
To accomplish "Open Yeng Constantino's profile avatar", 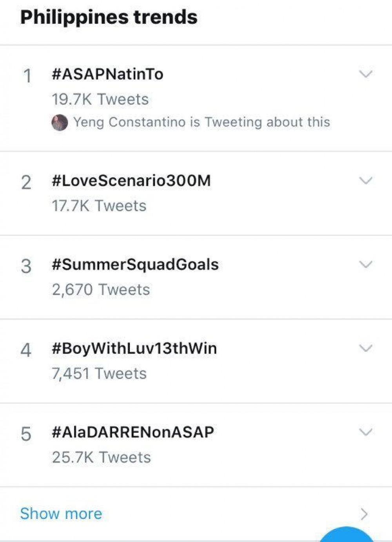I will [x=60, y=122].
